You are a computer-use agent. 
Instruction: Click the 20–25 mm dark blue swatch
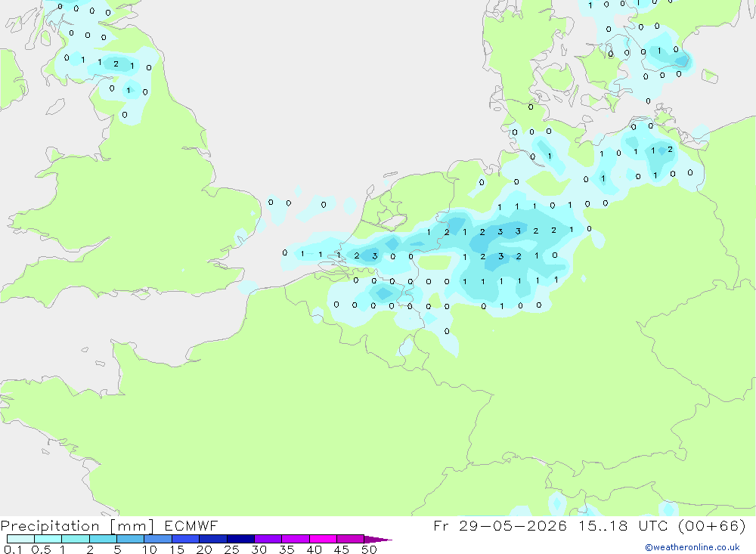[213, 539]
